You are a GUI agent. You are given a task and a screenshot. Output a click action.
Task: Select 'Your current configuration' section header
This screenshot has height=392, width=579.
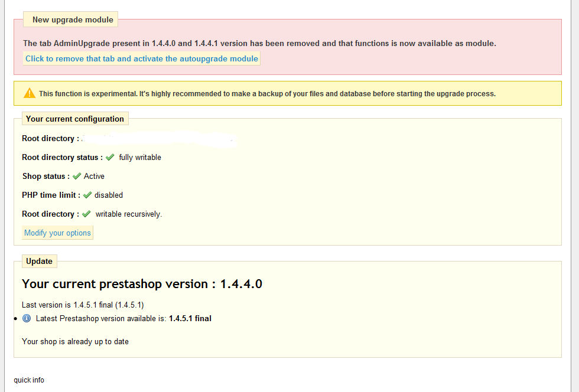click(75, 119)
